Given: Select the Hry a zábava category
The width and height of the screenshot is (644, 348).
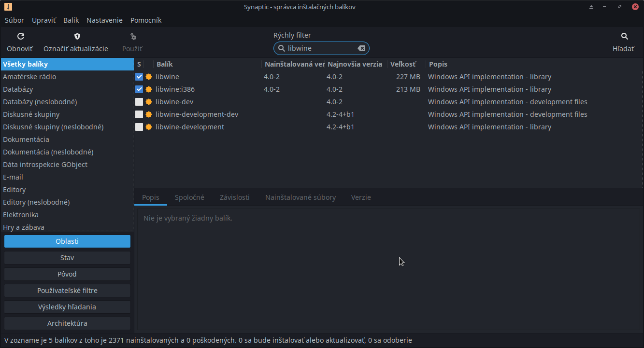Looking at the screenshot, I should pos(67,227).
